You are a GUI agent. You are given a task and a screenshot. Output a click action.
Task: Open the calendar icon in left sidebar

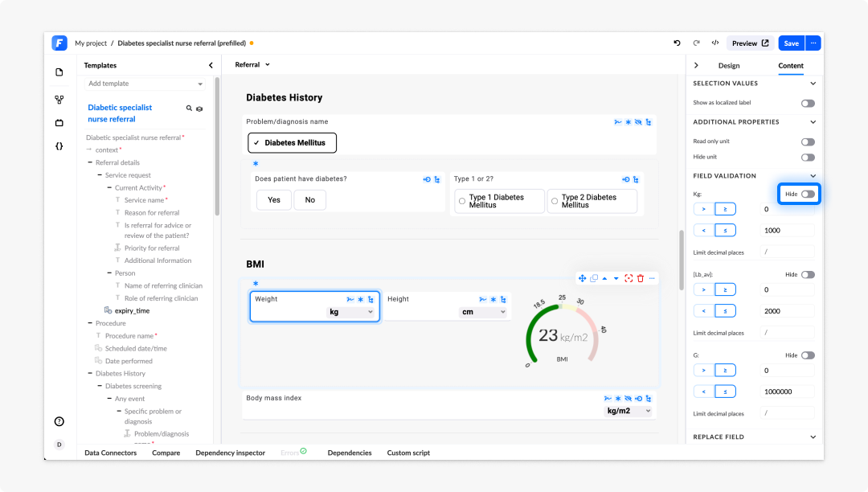(59, 123)
